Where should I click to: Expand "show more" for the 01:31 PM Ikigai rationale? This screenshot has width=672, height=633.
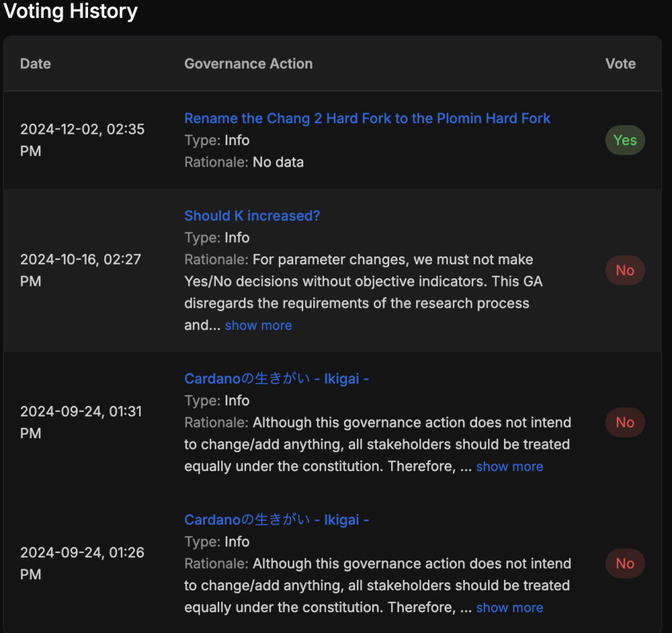[509, 466]
